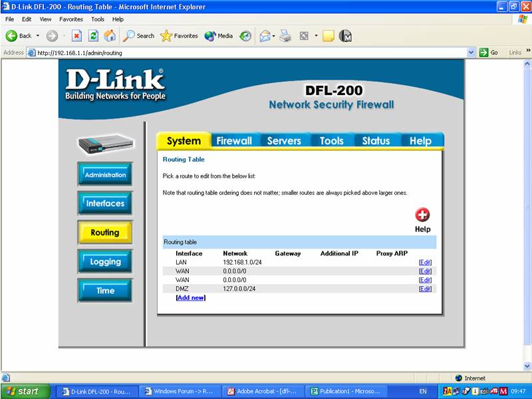Screen dimensions: 532x399
Task: Click the Administration sidebar button
Action: pyautogui.click(x=105, y=174)
